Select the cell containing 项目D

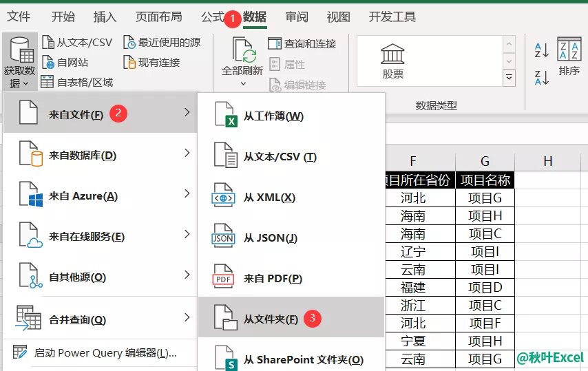(x=485, y=288)
